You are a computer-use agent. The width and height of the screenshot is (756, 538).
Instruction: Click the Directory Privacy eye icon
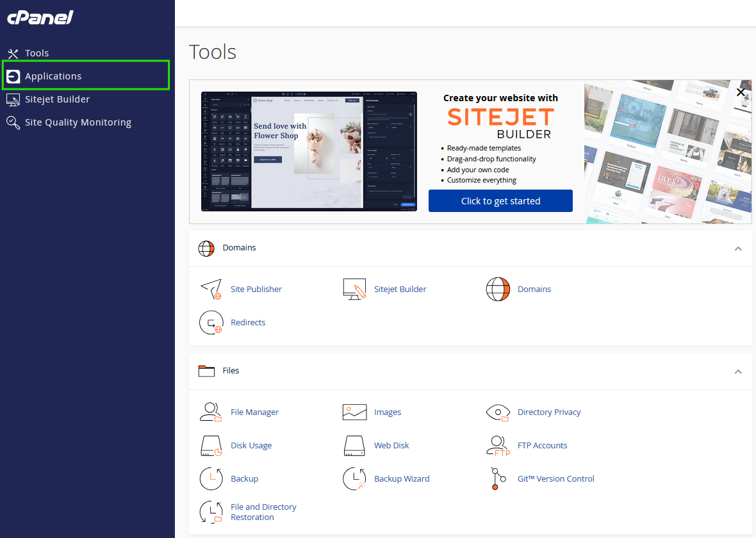tap(498, 412)
